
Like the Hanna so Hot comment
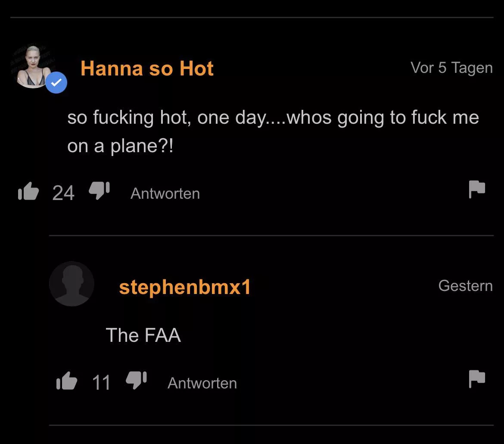28,191
